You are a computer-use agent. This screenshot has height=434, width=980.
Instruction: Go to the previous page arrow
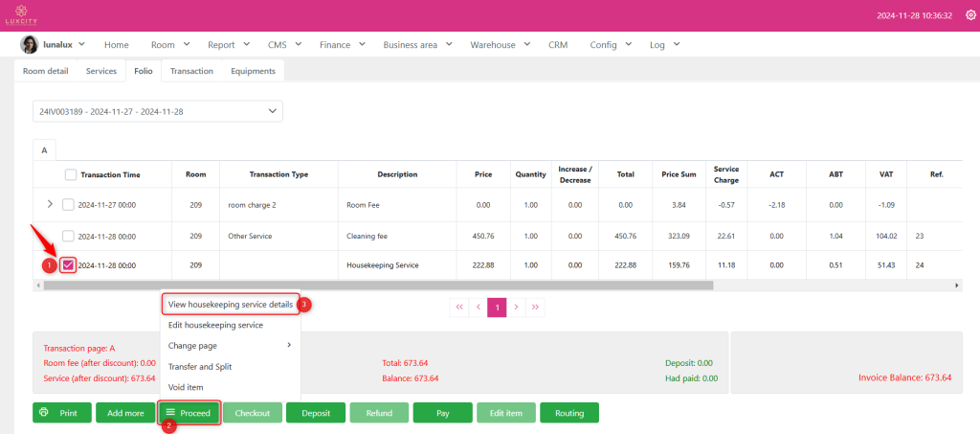pos(479,307)
